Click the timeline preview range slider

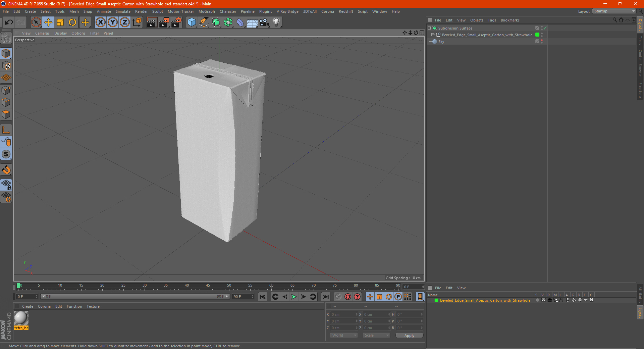[135, 296]
